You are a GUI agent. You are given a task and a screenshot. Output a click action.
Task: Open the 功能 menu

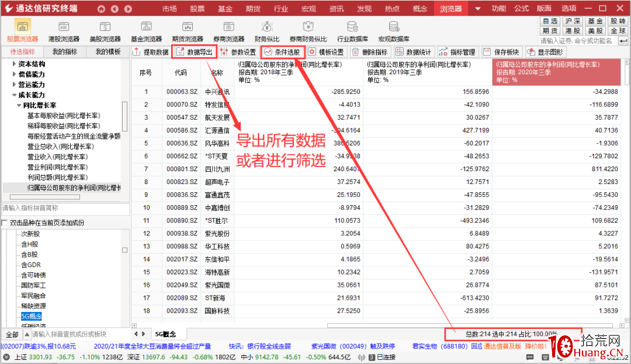click(499, 8)
